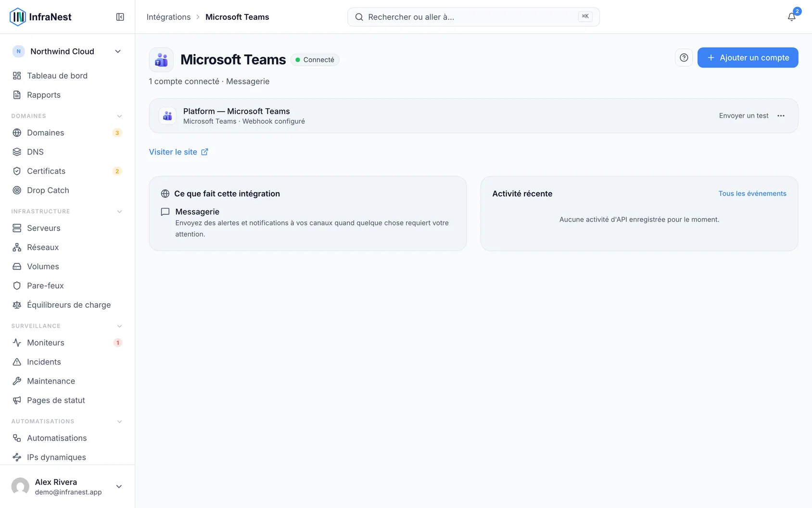Collapse the INFRASTRUCTURE section
Image resolution: width=812 pixels, height=508 pixels.
pos(119,211)
